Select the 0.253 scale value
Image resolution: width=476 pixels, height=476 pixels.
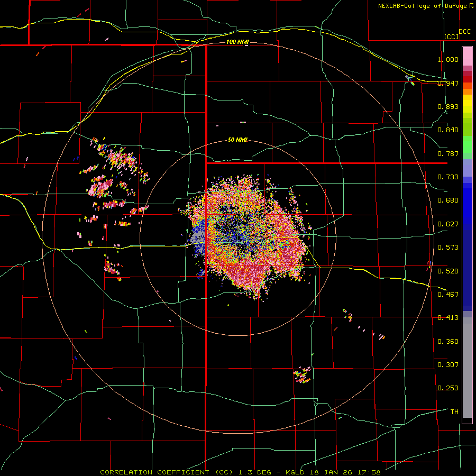pos(448,388)
